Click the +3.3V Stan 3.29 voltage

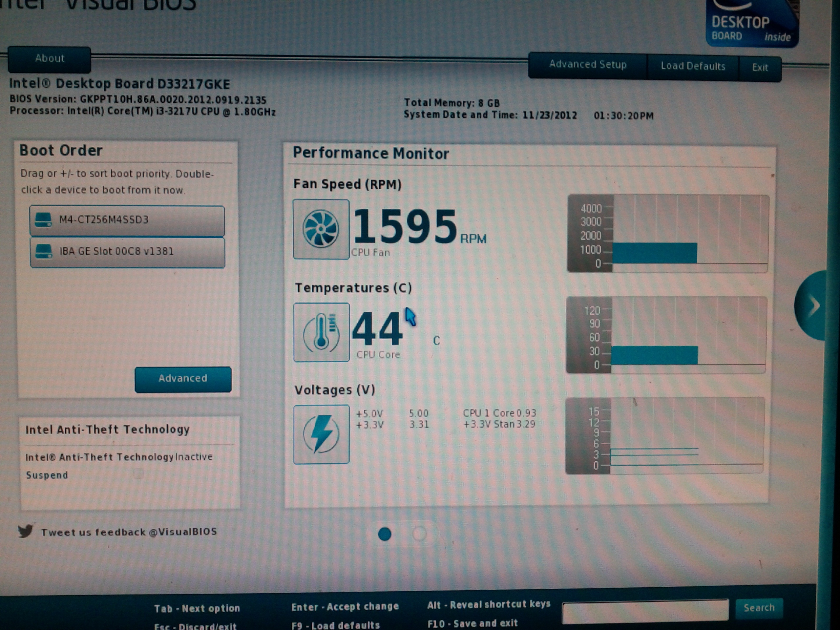click(499, 424)
